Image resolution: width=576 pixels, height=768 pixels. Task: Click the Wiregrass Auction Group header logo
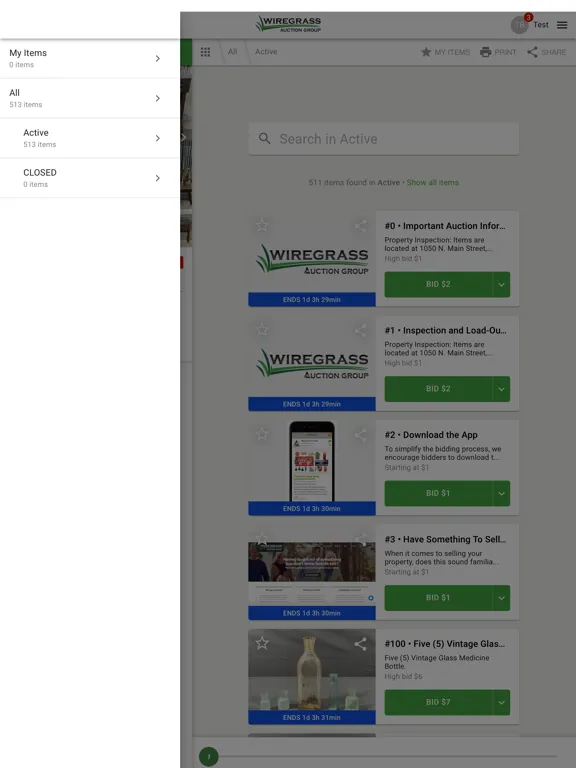pyautogui.click(x=288, y=24)
